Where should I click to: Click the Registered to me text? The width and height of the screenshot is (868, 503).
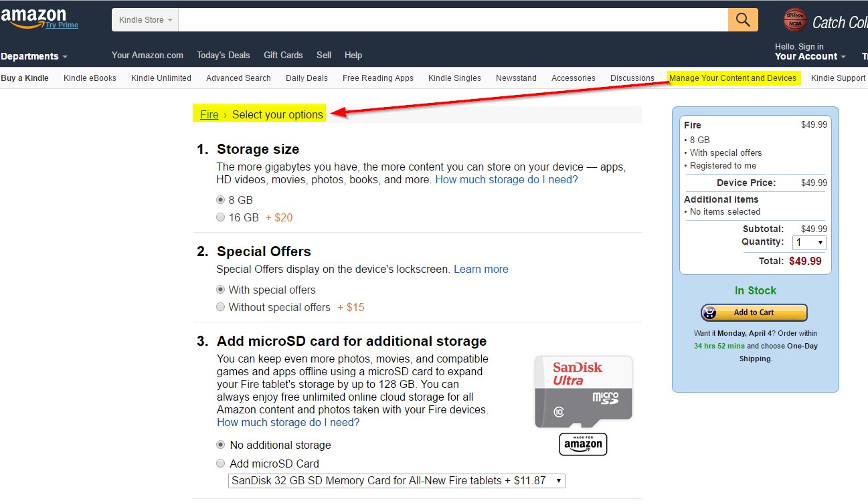point(723,165)
